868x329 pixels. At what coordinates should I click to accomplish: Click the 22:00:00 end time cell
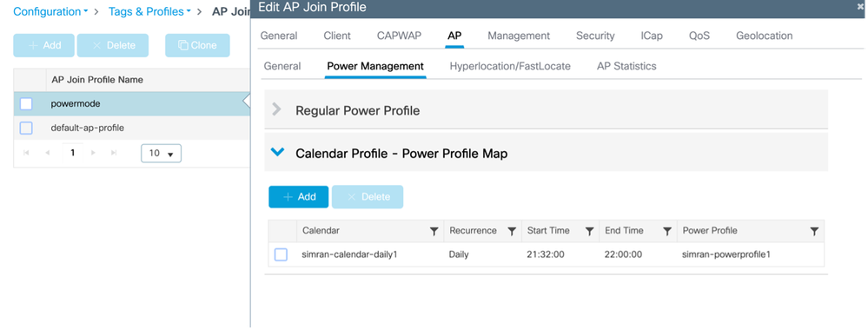623,255
